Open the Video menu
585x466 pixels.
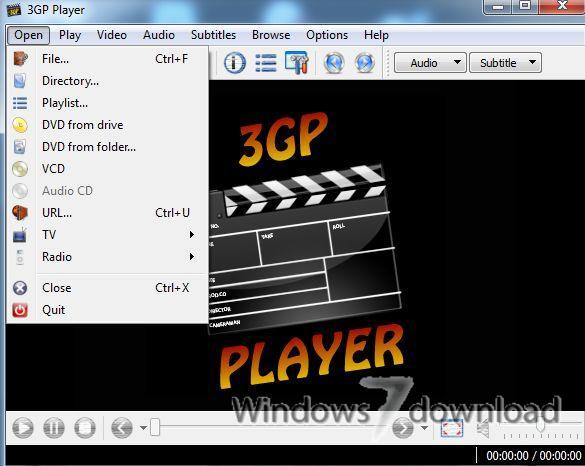tap(112, 35)
